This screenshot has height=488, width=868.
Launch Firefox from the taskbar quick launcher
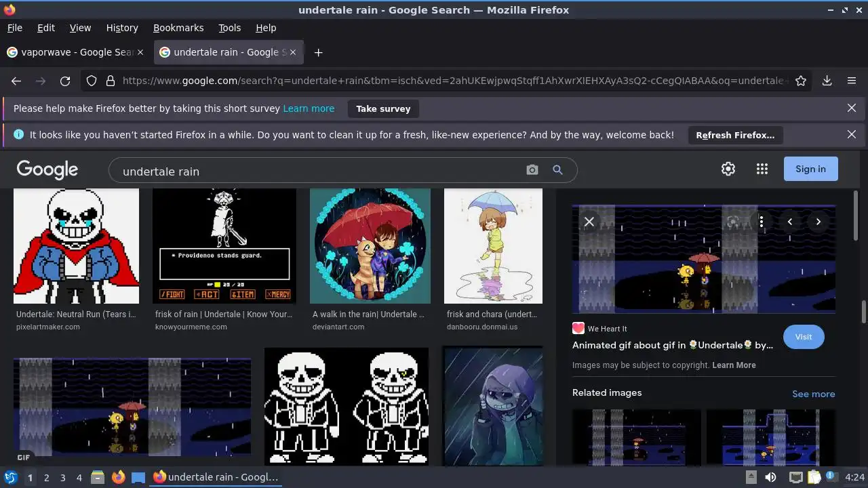click(x=118, y=477)
